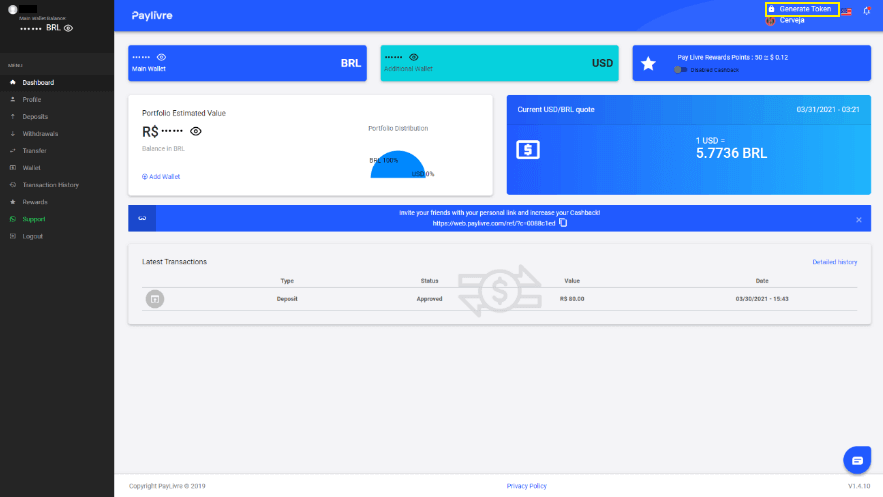Open the language flag selector

[846, 11]
